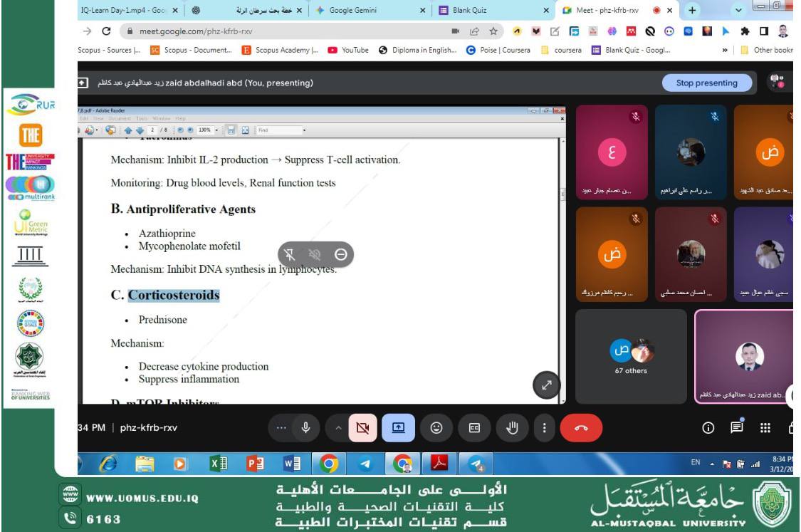The width and height of the screenshot is (801, 532).
Task: Click the raise hand icon
Action: coord(511,428)
